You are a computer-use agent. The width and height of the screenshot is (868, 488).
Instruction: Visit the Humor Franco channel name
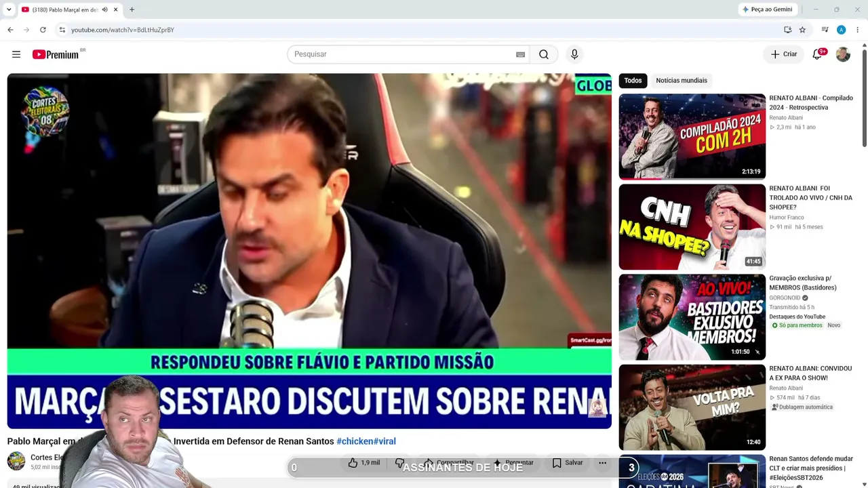coord(787,218)
